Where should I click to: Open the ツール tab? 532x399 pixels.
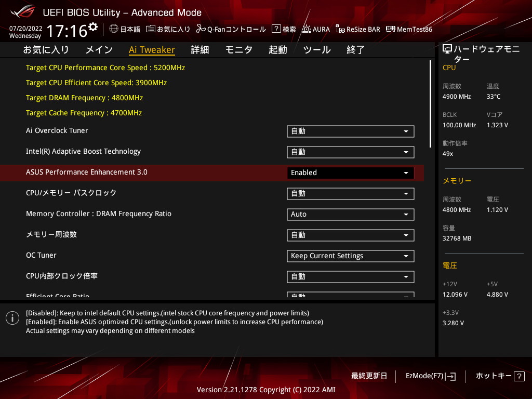pos(317,50)
